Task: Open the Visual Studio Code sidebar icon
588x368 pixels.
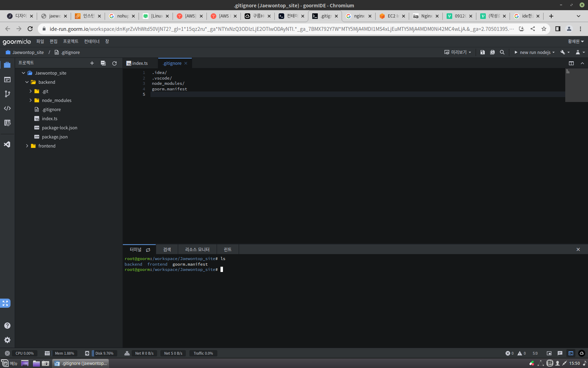Action: (7, 144)
